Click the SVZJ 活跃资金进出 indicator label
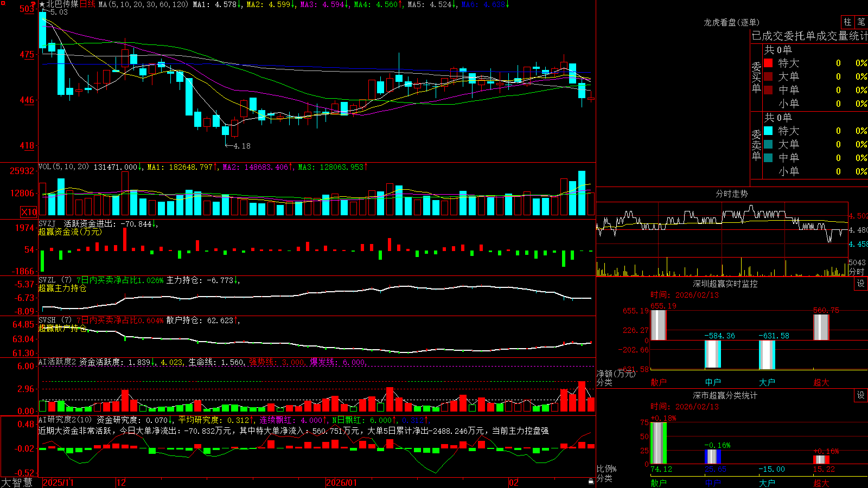Screen dimensions: 868x488 coord(76,224)
